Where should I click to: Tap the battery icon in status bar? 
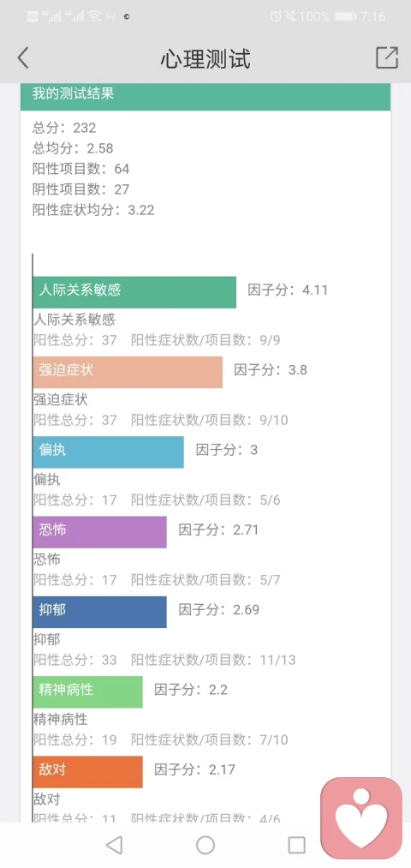pos(345,16)
